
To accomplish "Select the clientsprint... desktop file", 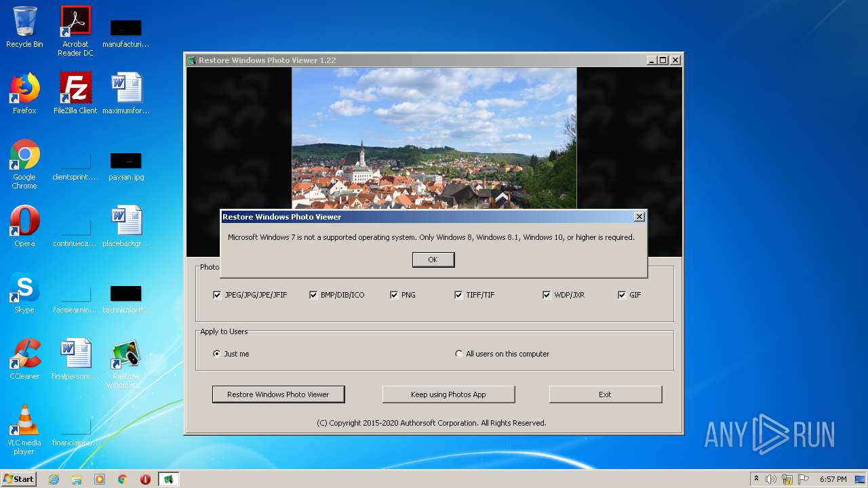I will click(75, 167).
